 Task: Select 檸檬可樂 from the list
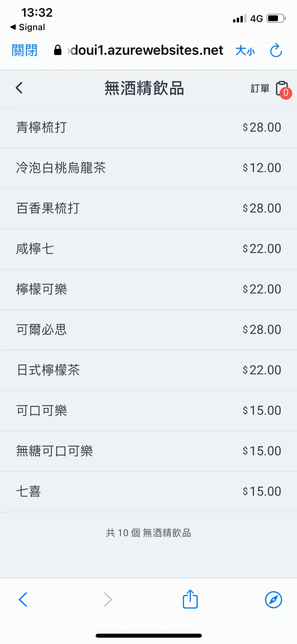(148, 289)
